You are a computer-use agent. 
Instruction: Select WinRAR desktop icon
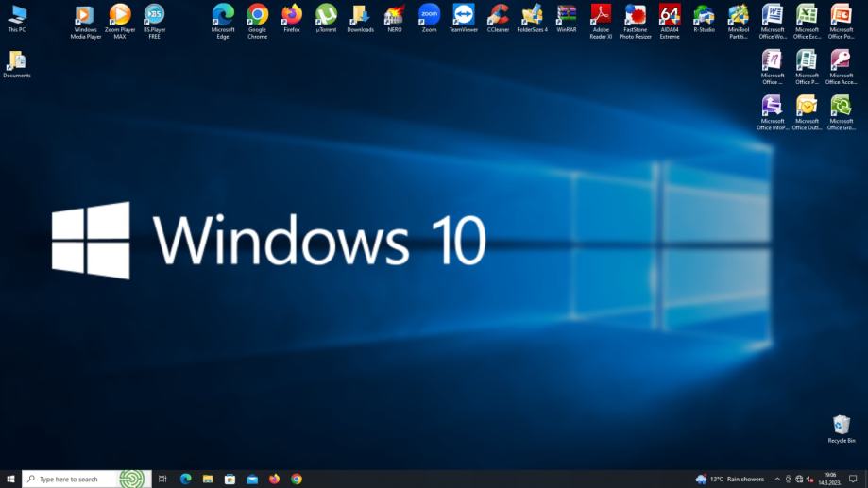(x=567, y=18)
